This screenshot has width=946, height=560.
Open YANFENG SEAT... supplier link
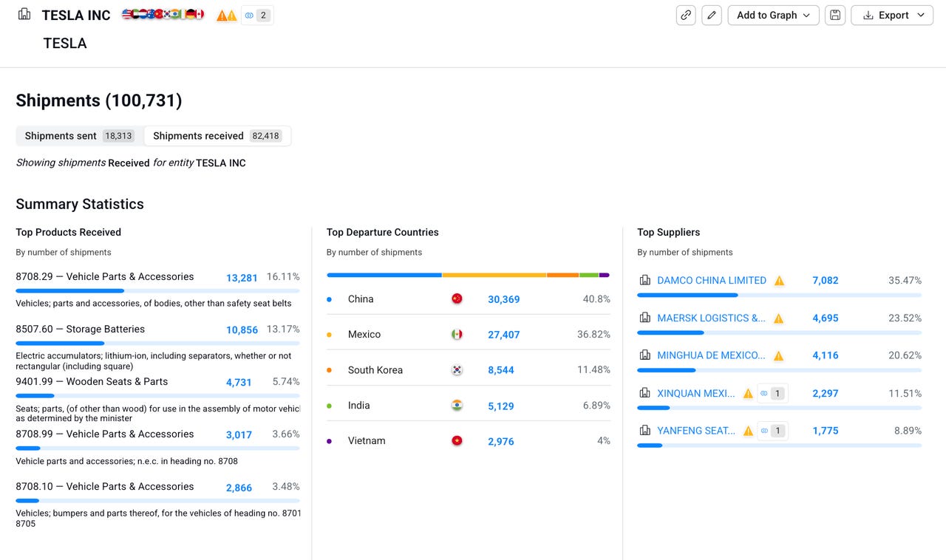tap(696, 430)
